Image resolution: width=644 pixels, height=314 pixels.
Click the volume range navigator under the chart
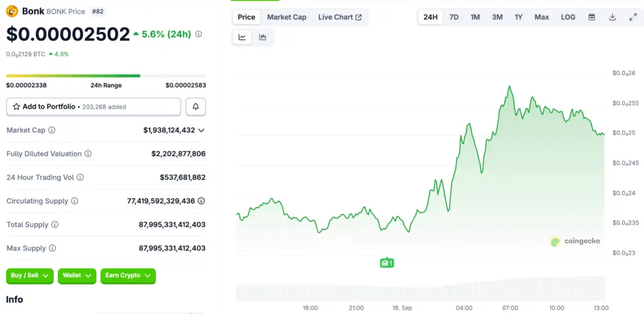pyautogui.click(x=421, y=289)
